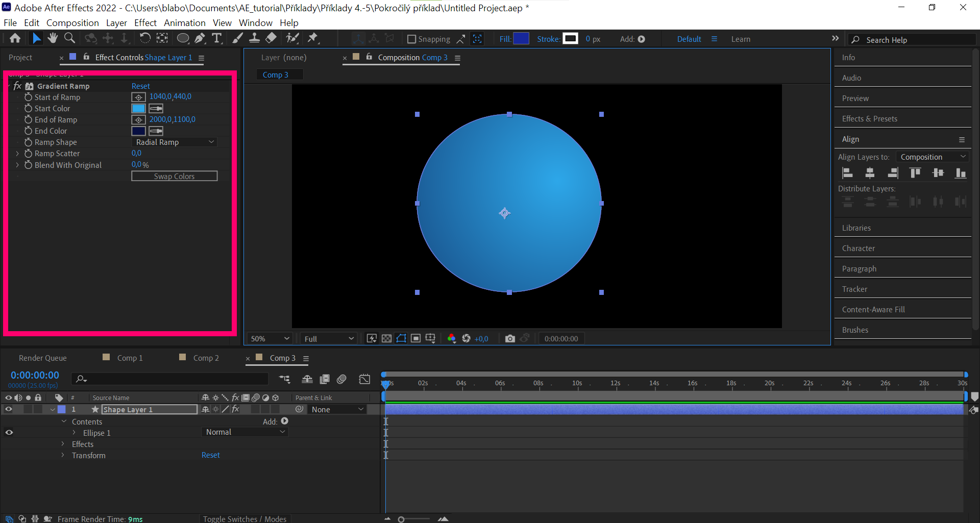Select the Hand tool
980x523 pixels.
(x=53, y=38)
